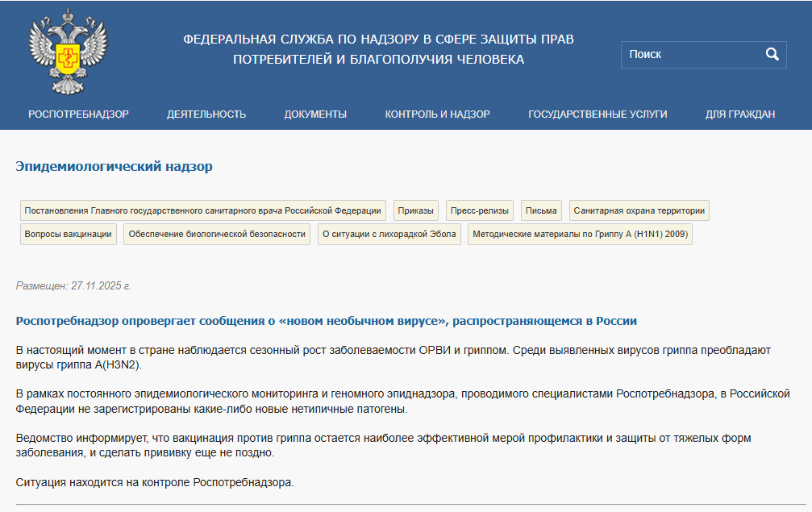Click the magnifying glass search icon
This screenshot has width=812, height=512.
click(772, 54)
